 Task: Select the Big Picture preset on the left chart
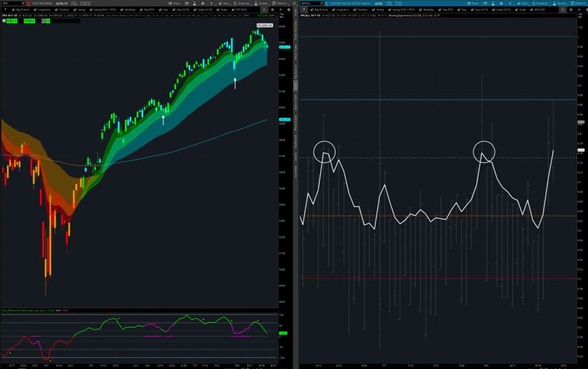[x=21, y=9]
